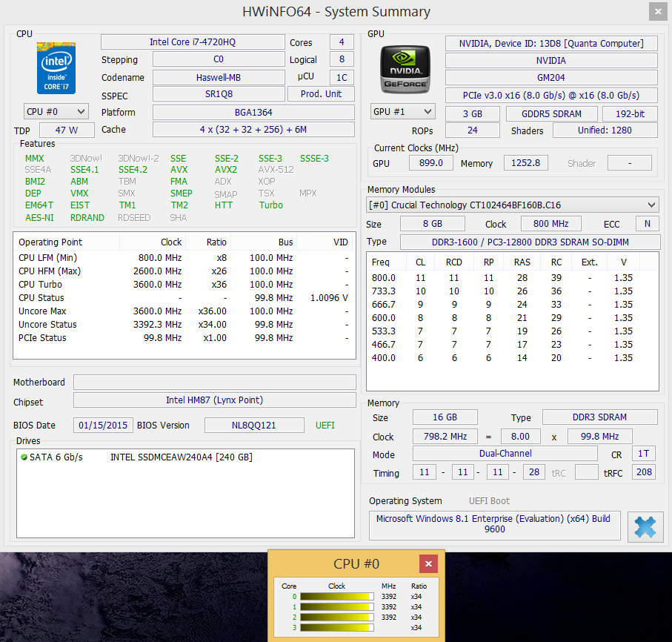672x642 pixels.
Task: Click the Intel Core i7-4720HQ name field
Action: pyautogui.click(x=193, y=42)
